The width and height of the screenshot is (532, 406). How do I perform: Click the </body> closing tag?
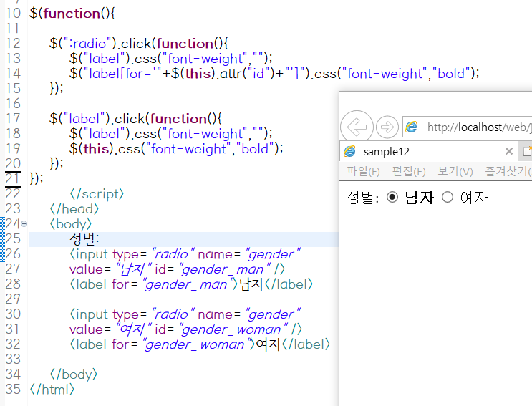[74, 374]
